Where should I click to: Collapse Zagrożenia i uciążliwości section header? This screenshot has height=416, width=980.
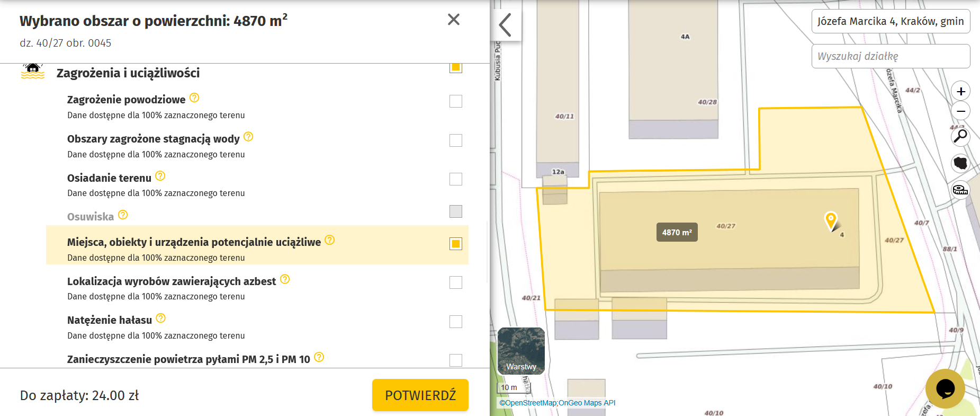coord(128,73)
